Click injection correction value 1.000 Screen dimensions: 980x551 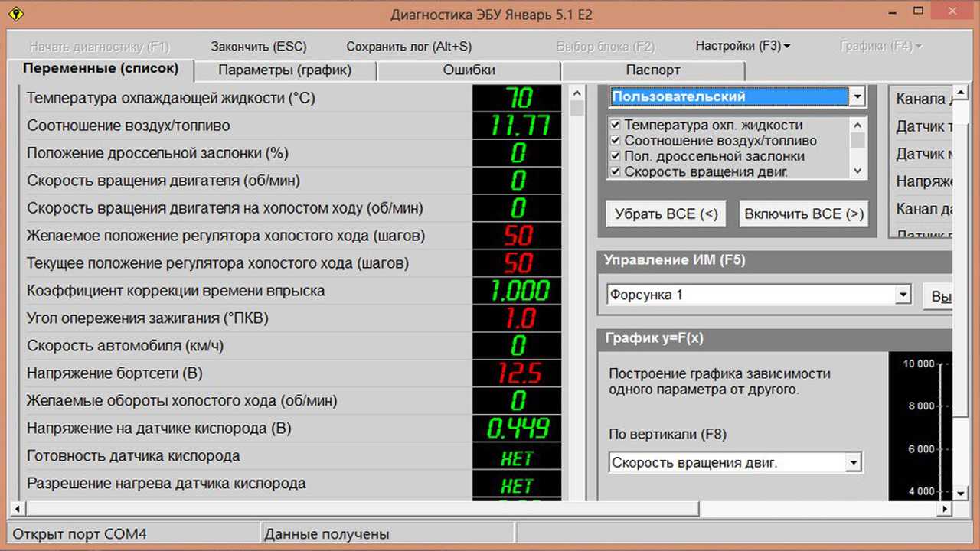(x=518, y=291)
